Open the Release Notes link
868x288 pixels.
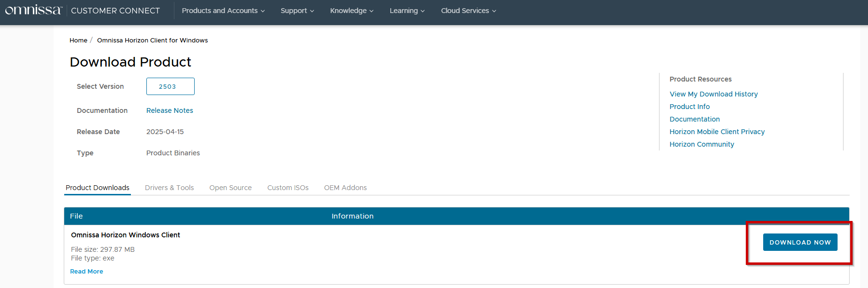pos(170,110)
